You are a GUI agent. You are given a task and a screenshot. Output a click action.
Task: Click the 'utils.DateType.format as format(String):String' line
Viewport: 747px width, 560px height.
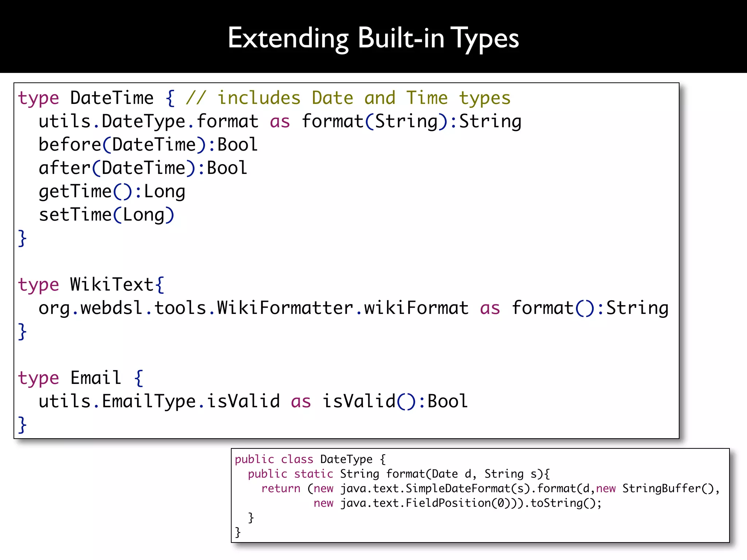280,122
